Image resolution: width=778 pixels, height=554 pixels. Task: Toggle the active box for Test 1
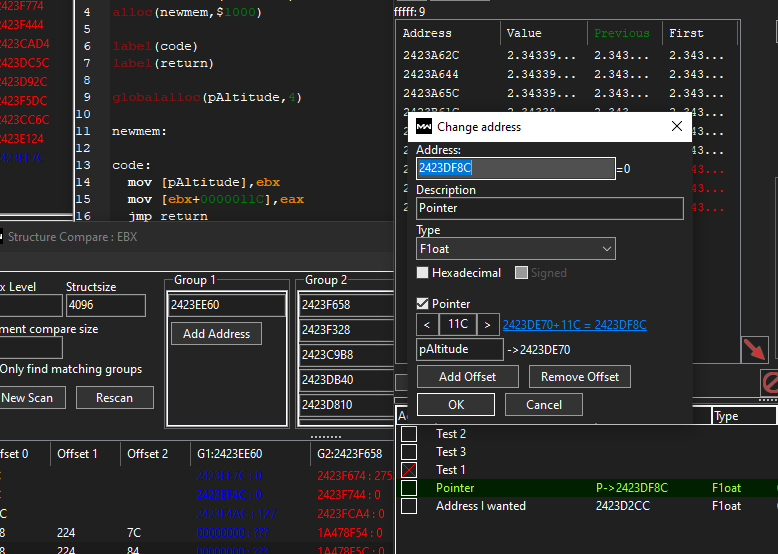pos(409,470)
